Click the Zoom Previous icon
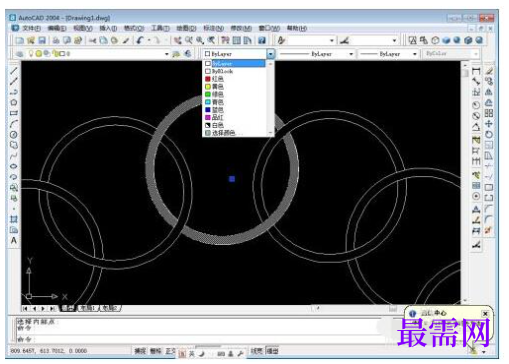The width and height of the screenshot is (509, 364). pos(211,40)
